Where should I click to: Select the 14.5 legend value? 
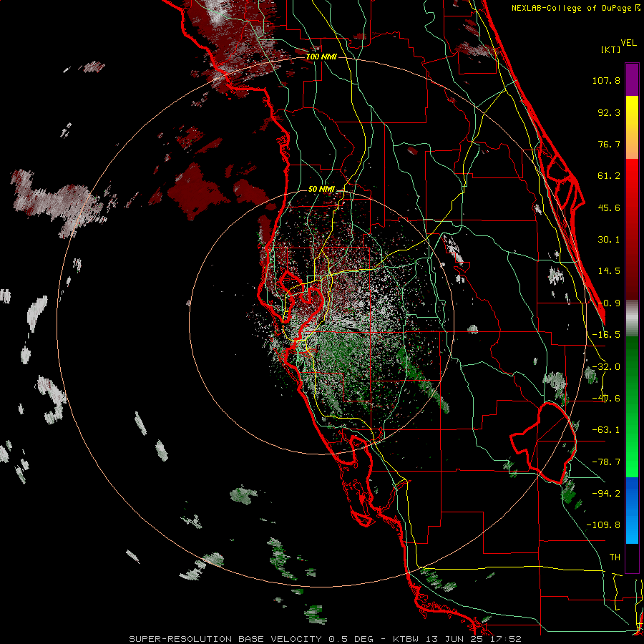point(609,271)
